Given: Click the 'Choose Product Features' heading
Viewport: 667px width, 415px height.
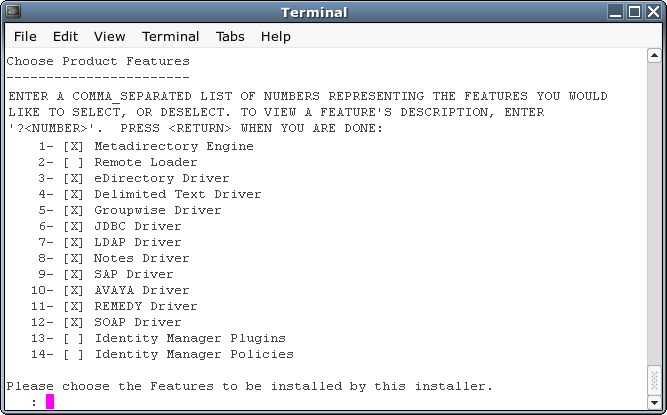Looking at the screenshot, I should tap(98, 62).
